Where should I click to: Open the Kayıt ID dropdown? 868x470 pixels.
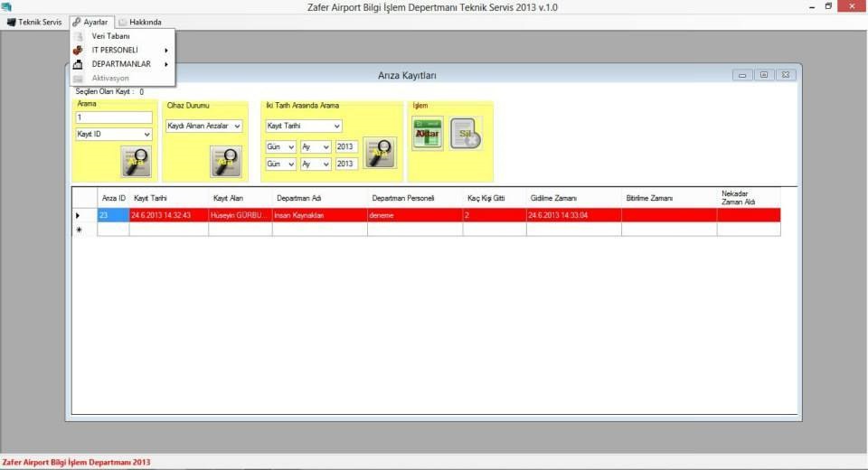(x=114, y=134)
